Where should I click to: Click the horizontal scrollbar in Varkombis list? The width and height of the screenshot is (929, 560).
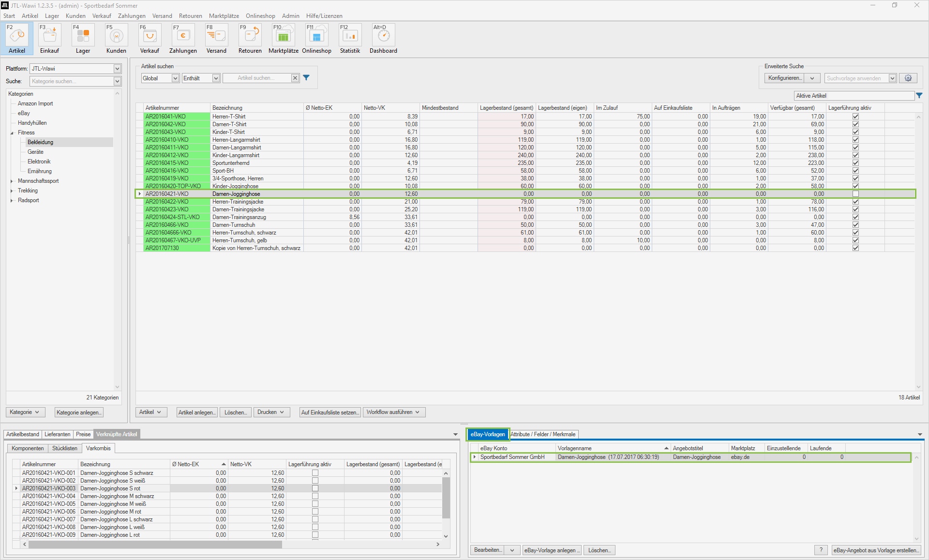(x=155, y=545)
